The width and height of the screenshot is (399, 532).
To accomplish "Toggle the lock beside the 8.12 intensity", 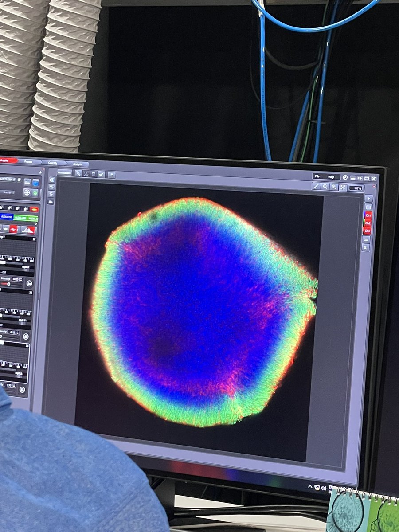I will coord(26,336).
